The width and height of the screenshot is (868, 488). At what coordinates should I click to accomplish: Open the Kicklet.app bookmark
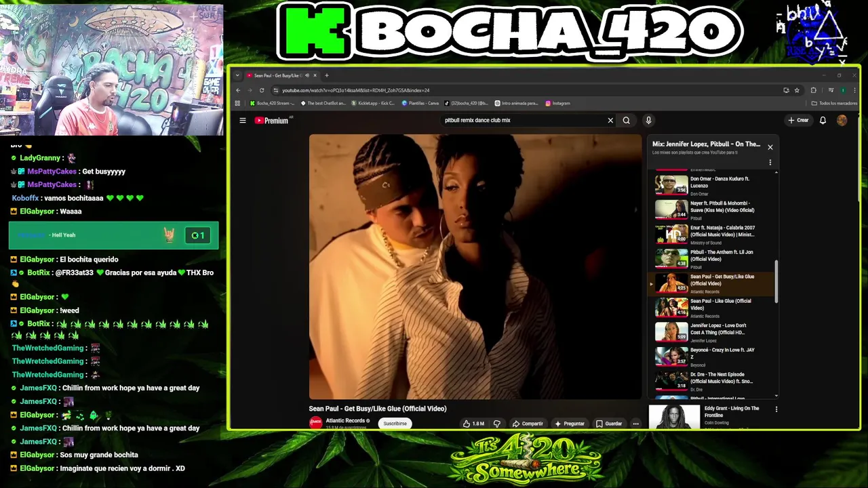[x=374, y=104]
